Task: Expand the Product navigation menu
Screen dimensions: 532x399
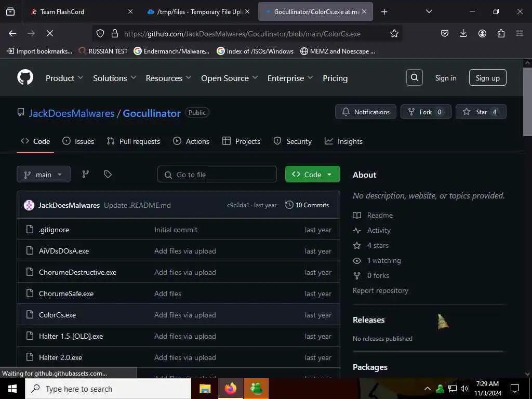Action: point(64,78)
